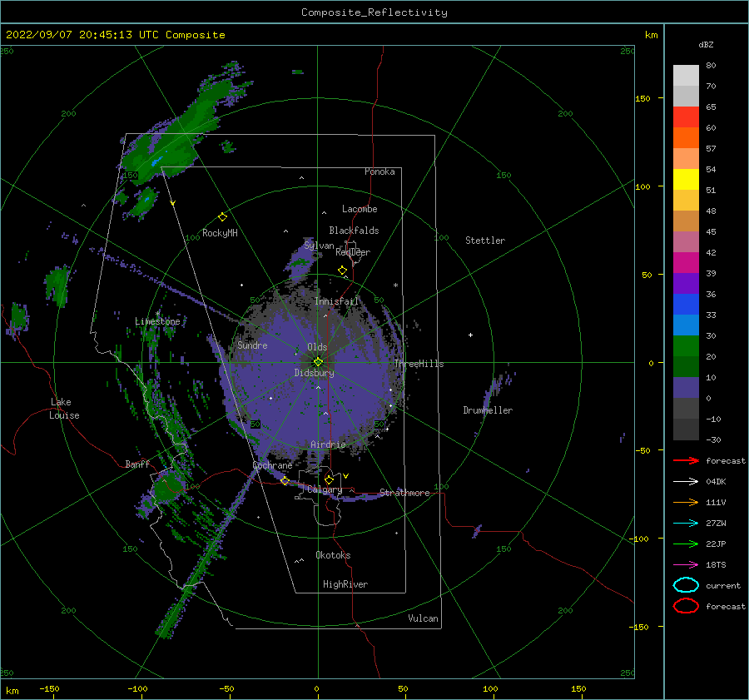Click the '18TS' legend label
The image size is (749, 700).
716,565
